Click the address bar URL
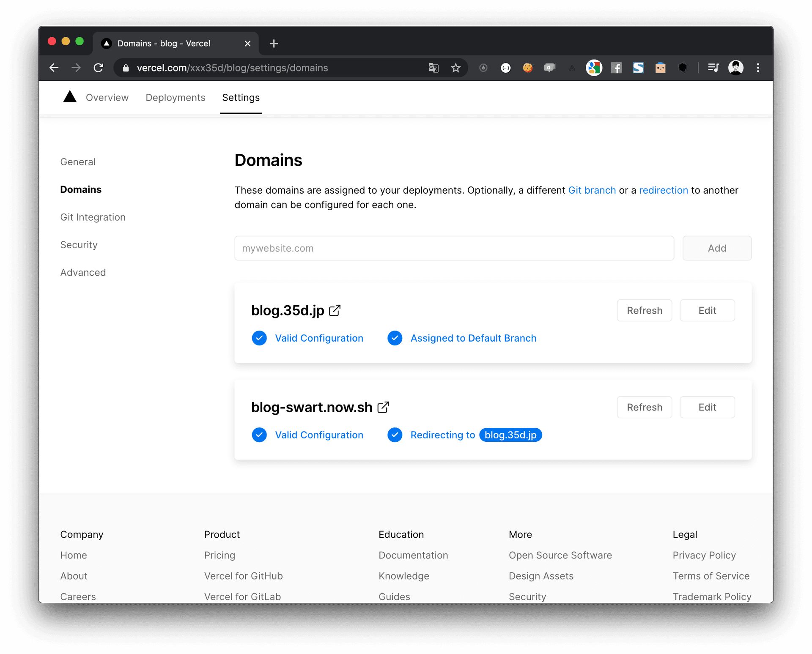 coord(232,68)
